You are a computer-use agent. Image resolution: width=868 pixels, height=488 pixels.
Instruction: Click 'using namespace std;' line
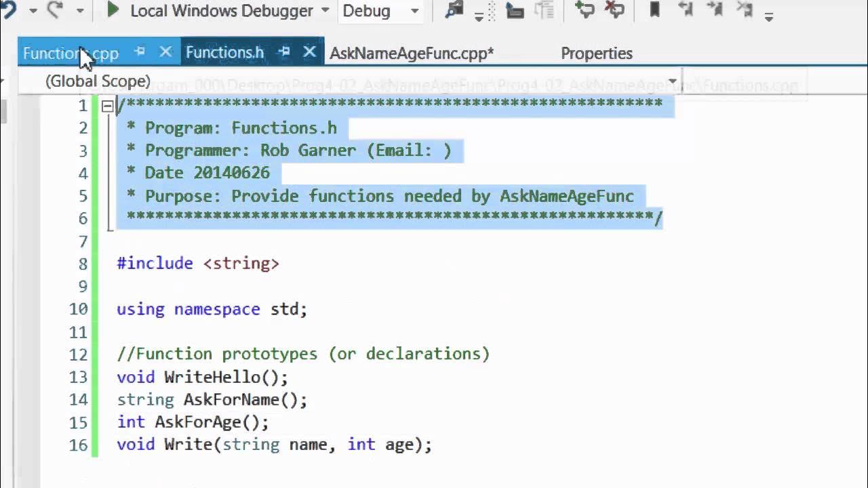(x=212, y=309)
